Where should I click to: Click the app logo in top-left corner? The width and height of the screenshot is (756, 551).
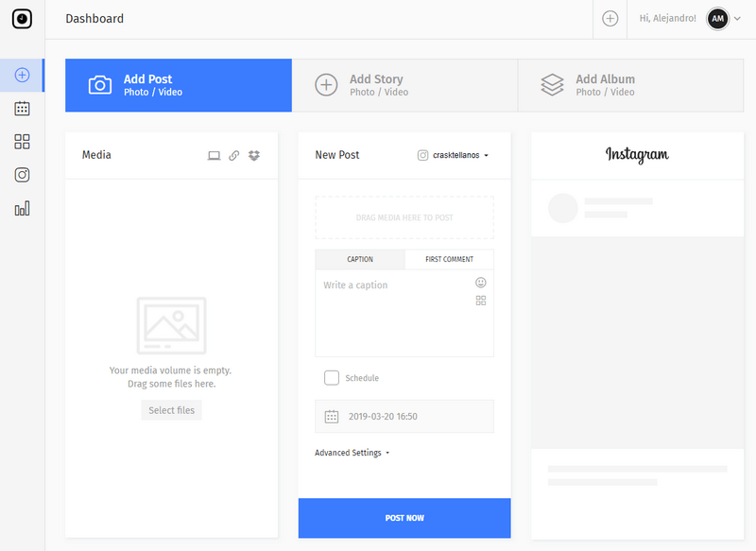pyautogui.click(x=22, y=19)
